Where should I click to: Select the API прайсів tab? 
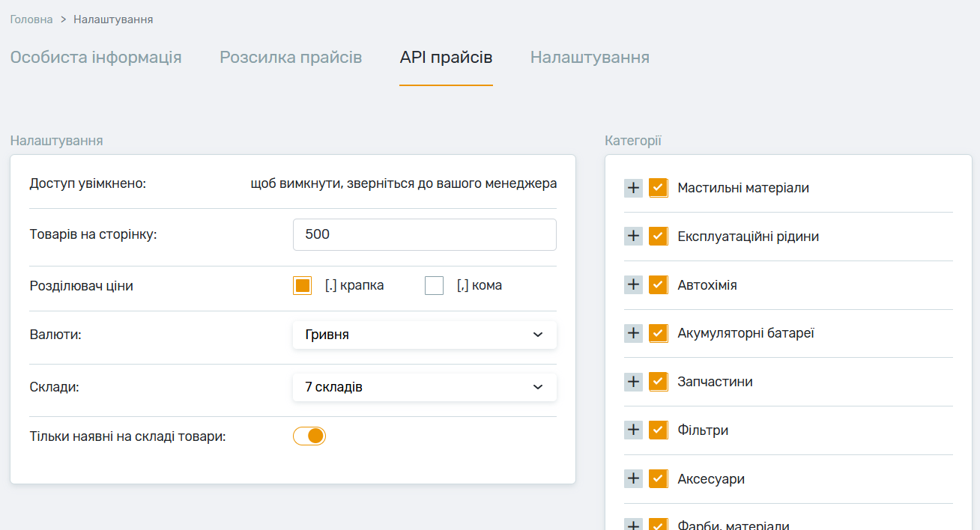pyautogui.click(x=447, y=58)
